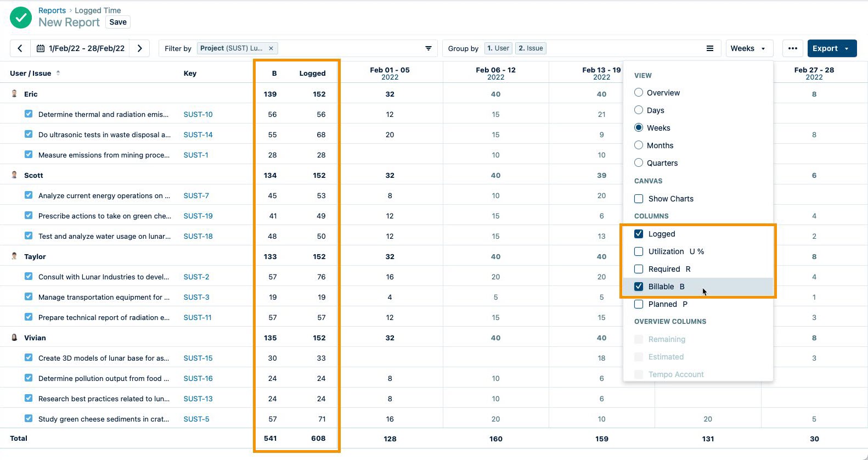868x460 pixels.
Task: Enable the Utilization column checkbox
Action: (x=639, y=251)
